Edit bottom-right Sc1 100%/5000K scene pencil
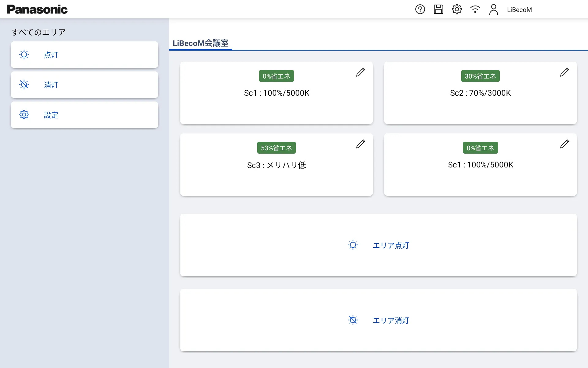588x368 pixels. 564,144
